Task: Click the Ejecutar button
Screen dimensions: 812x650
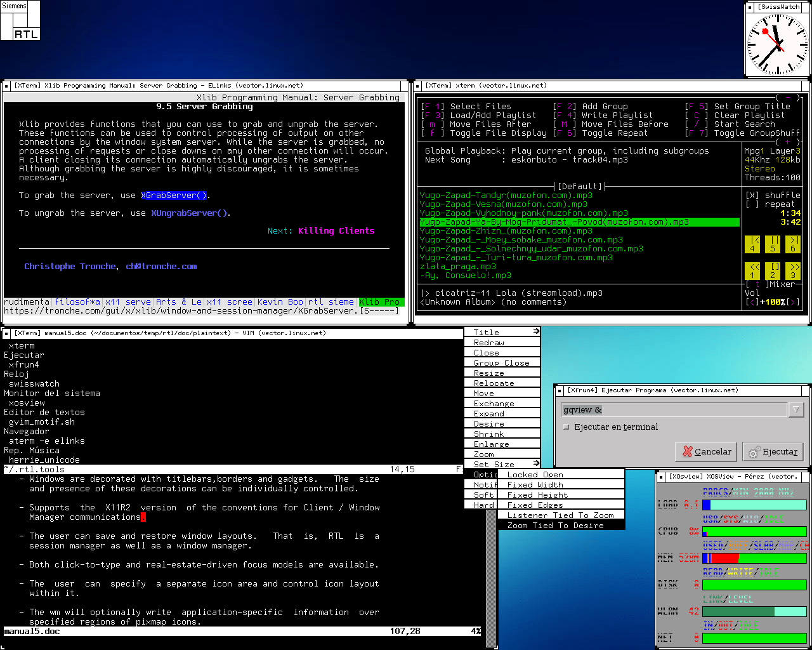Action: (x=773, y=452)
